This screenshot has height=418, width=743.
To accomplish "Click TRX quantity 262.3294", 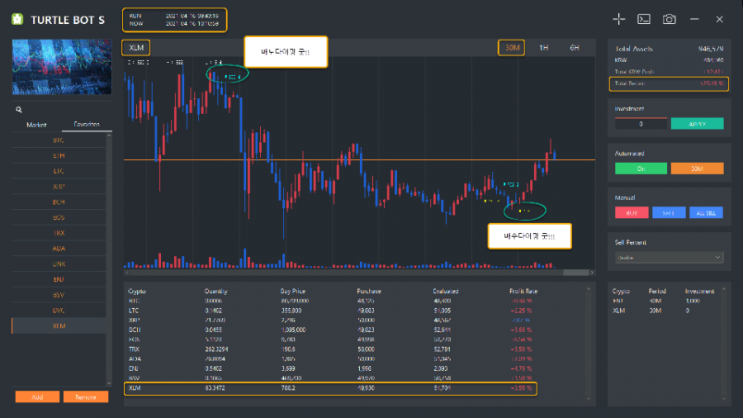I will click(x=216, y=349).
